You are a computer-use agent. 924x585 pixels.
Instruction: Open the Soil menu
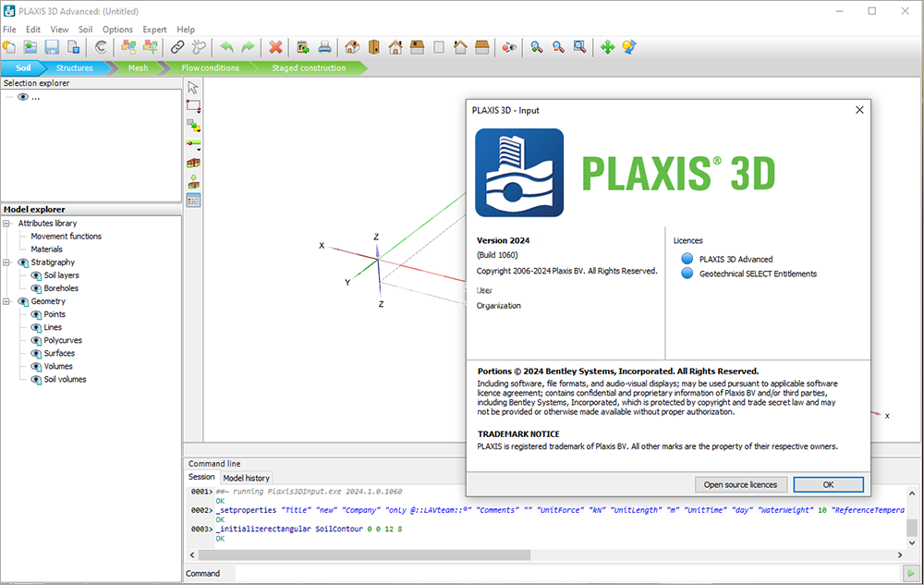[85, 29]
